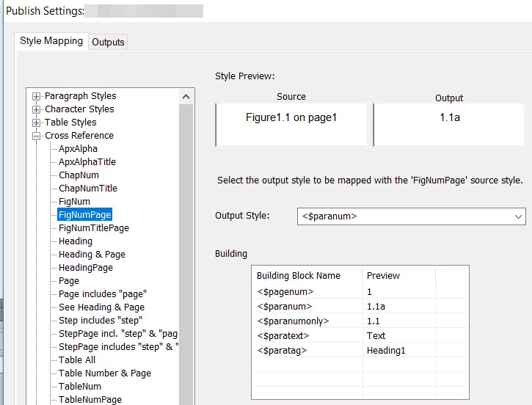Select the <$paranumonly> building block
Viewport: 532px width, 405px height.
coord(360,321)
